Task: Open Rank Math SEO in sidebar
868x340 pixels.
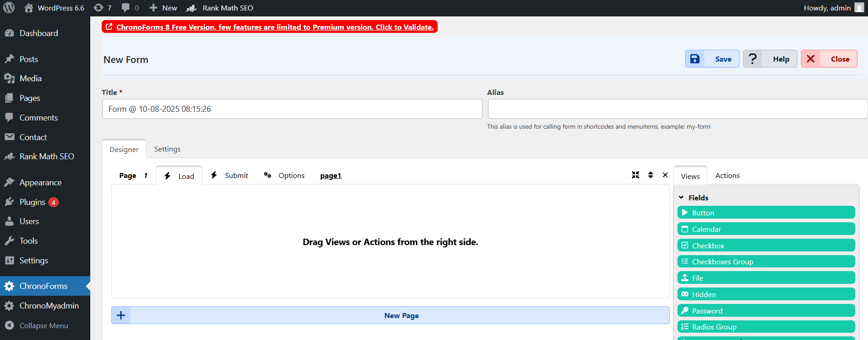Action: pyautogui.click(x=45, y=157)
